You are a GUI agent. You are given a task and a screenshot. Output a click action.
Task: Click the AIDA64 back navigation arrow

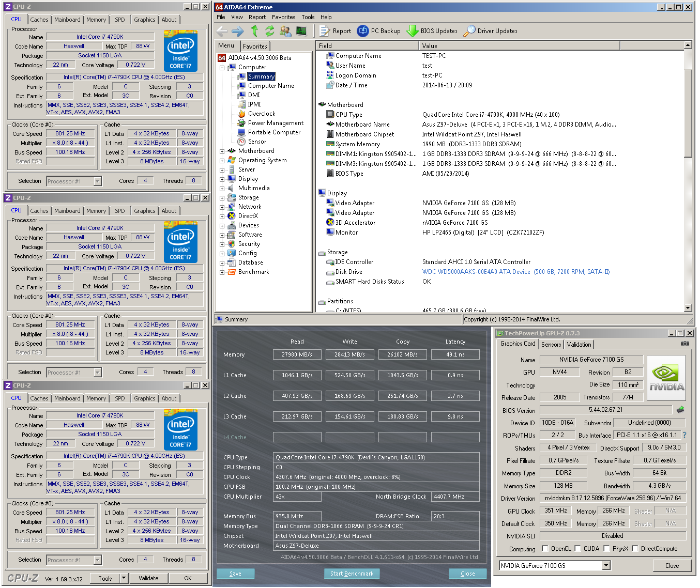(x=222, y=31)
